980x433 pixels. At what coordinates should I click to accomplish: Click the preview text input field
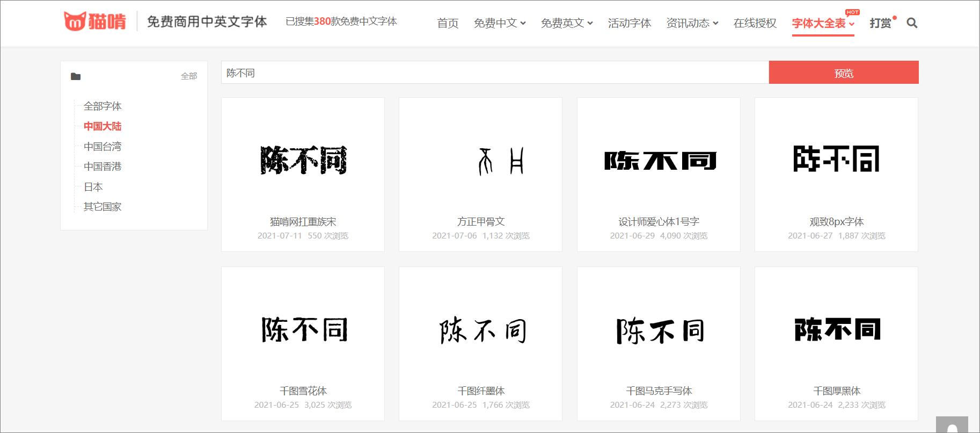(x=495, y=73)
